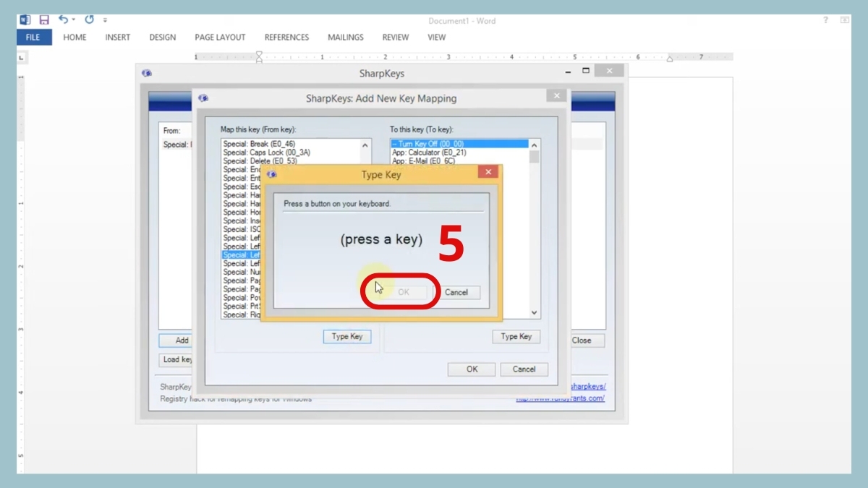Screen dimensions: 868x488
Task: Select -- Turn Key Off (00_00) entry
Action: point(460,144)
